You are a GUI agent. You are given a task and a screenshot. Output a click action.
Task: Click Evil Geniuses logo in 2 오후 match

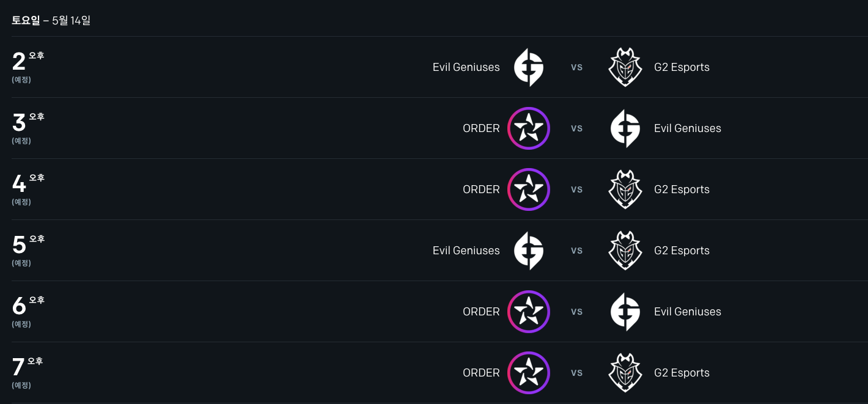coord(529,67)
